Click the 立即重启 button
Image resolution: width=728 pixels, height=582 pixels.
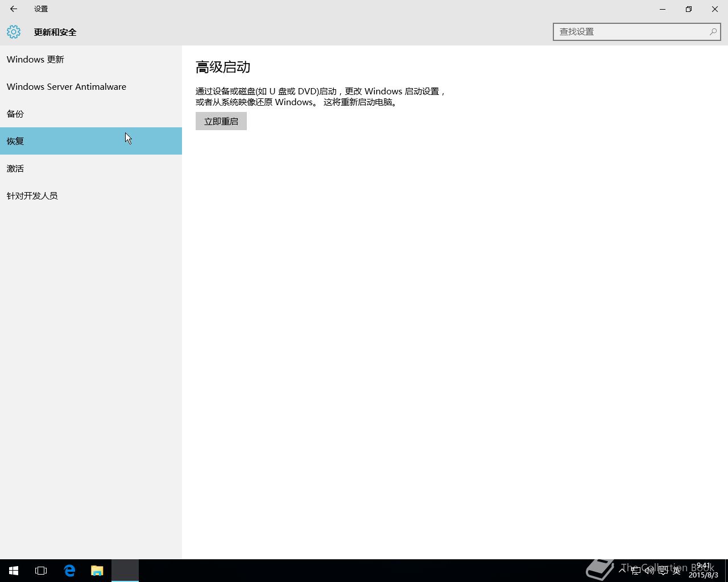coord(221,121)
